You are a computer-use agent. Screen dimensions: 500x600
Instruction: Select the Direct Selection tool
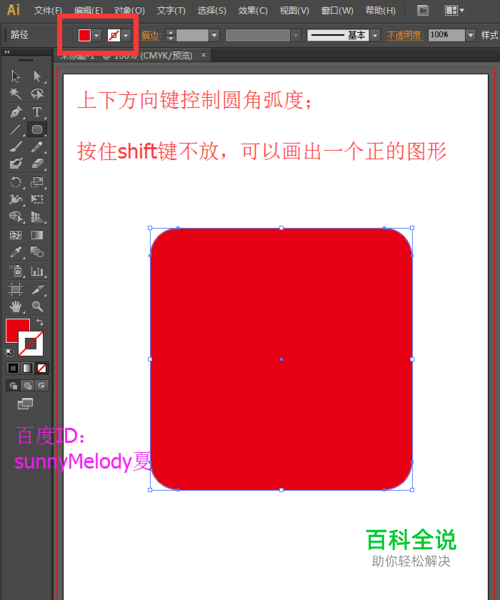point(37,76)
